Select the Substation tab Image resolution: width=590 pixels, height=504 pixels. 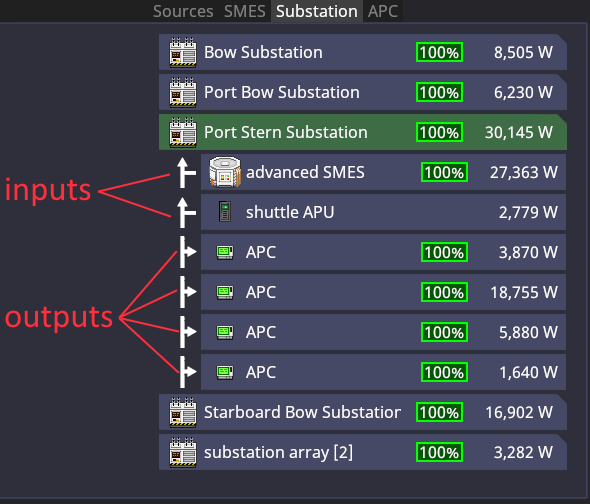coord(317,11)
